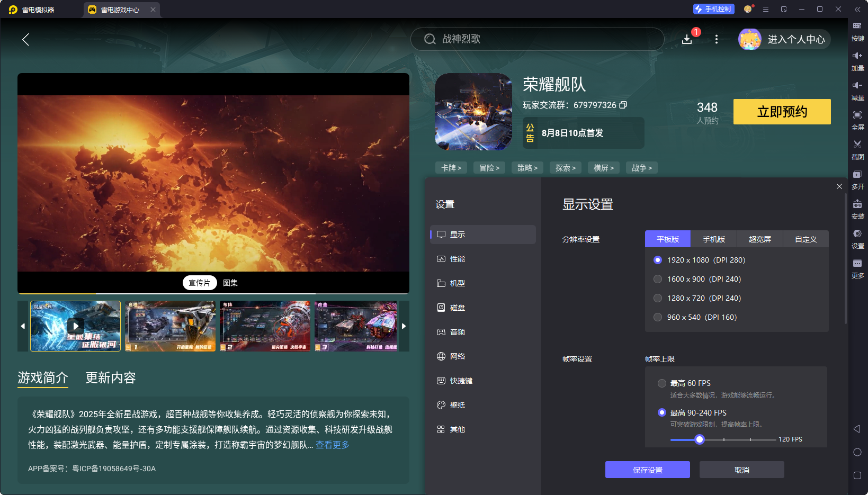Open the 卡牌 tag
868x495 pixels.
[451, 168]
